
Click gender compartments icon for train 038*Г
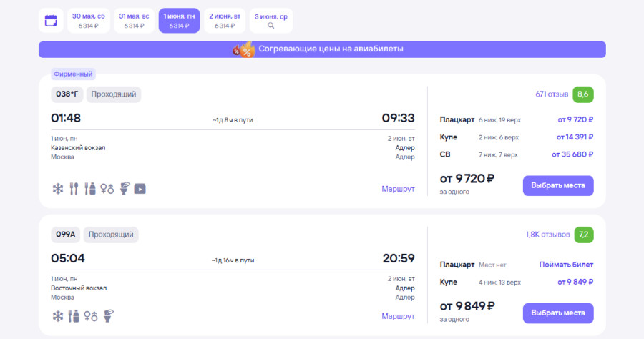107,189
